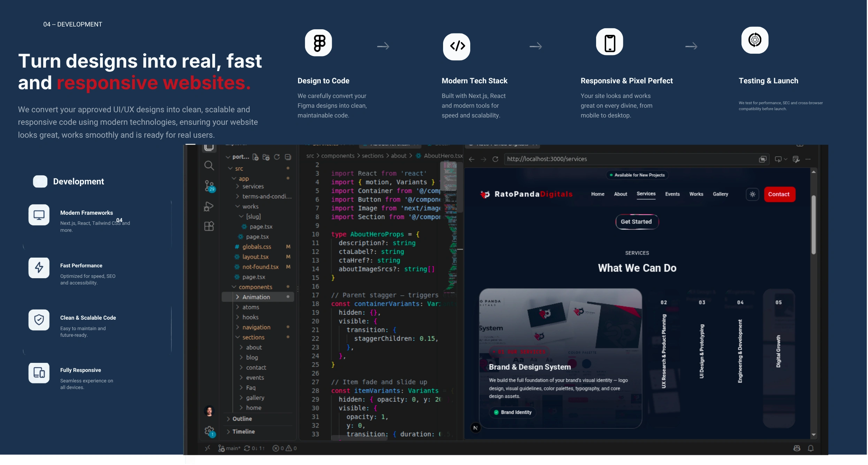The image size is (868, 465).
Task: Open Source Control with badge 29
Action: pyautogui.click(x=210, y=186)
